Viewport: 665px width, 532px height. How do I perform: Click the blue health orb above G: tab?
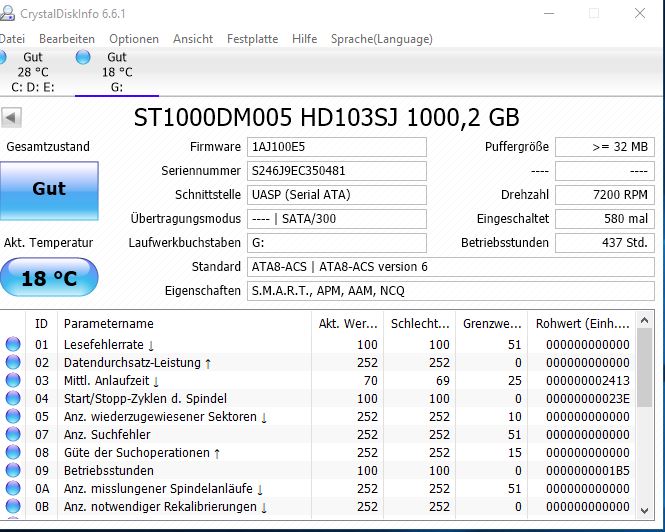pos(83,57)
